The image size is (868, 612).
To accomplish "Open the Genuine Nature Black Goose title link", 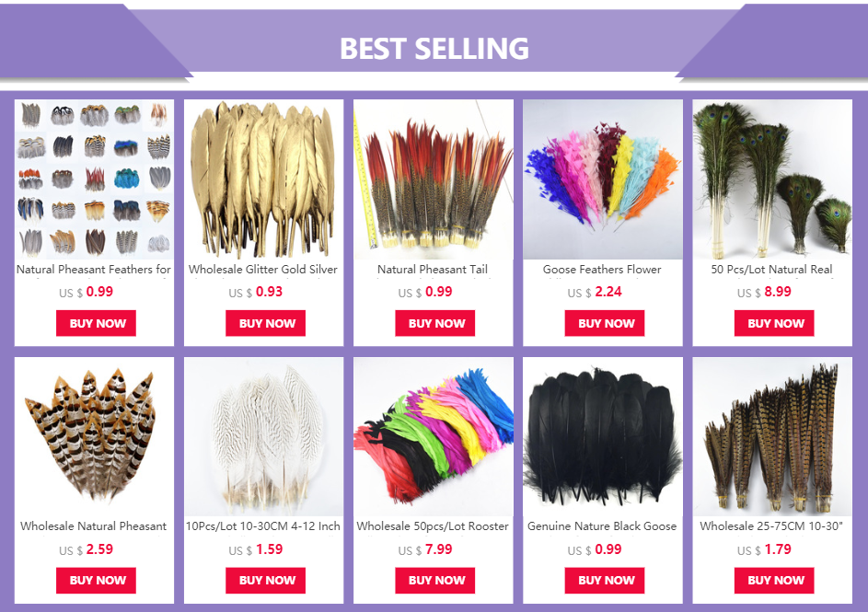I will pos(602,526).
